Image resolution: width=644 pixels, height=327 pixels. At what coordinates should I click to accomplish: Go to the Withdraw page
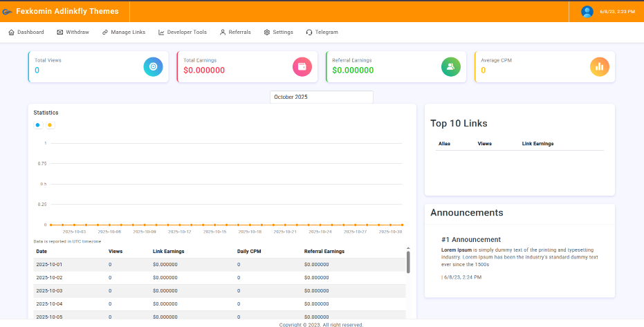(x=73, y=32)
